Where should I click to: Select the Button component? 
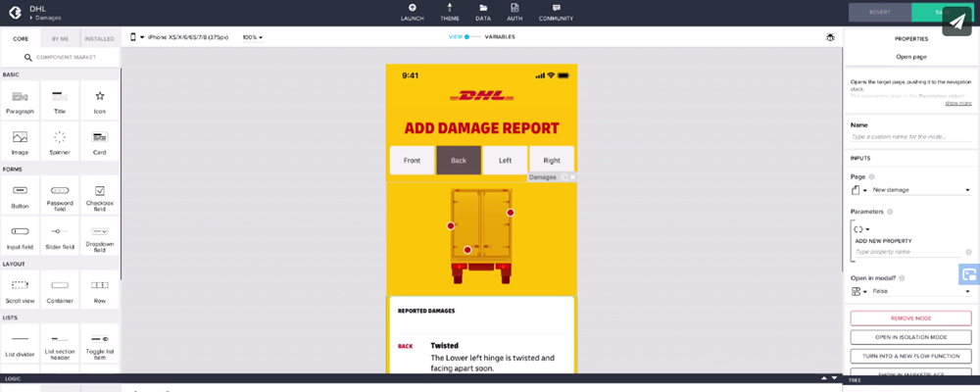pos(20,195)
